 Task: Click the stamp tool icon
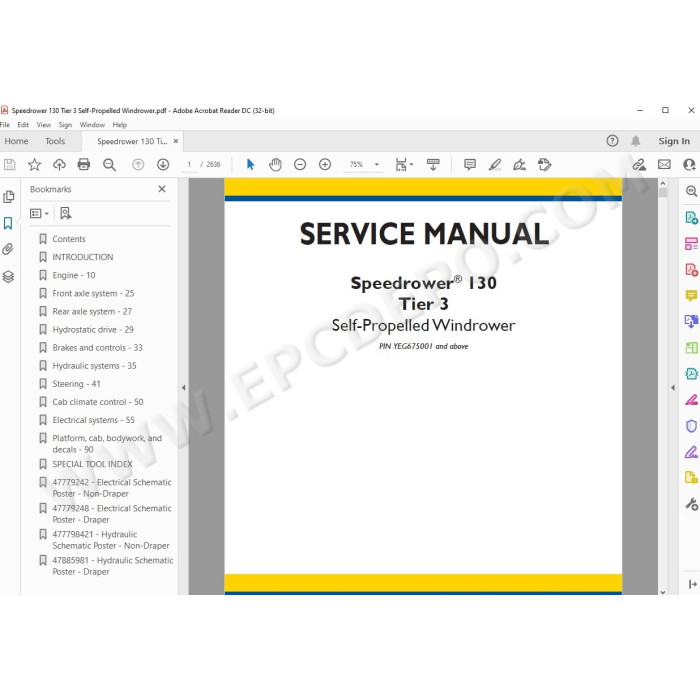[x=545, y=165]
